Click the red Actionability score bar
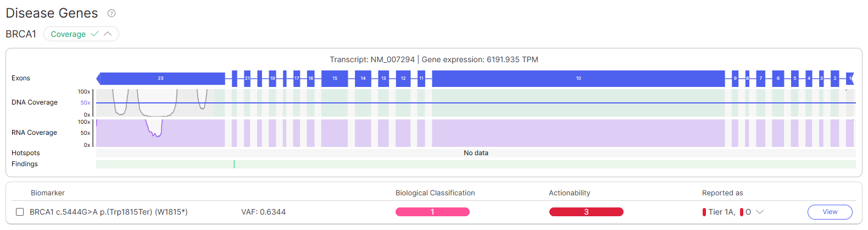 pyautogui.click(x=586, y=212)
